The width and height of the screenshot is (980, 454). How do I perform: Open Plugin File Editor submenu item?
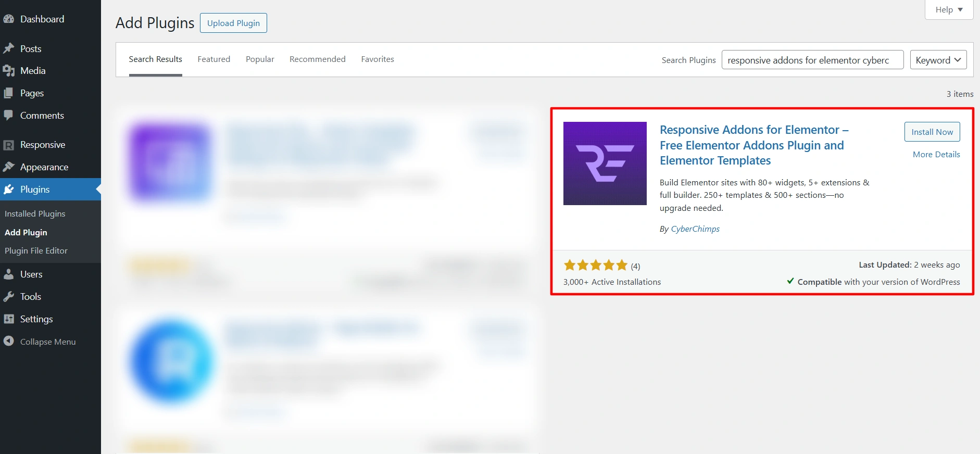pyautogui.click(x=36, y=250)
